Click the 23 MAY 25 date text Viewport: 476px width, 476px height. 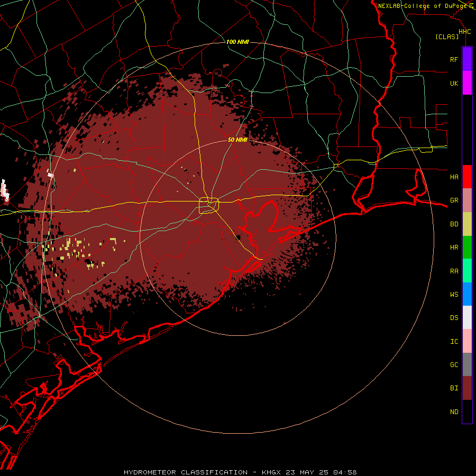(x=307, y=472)
